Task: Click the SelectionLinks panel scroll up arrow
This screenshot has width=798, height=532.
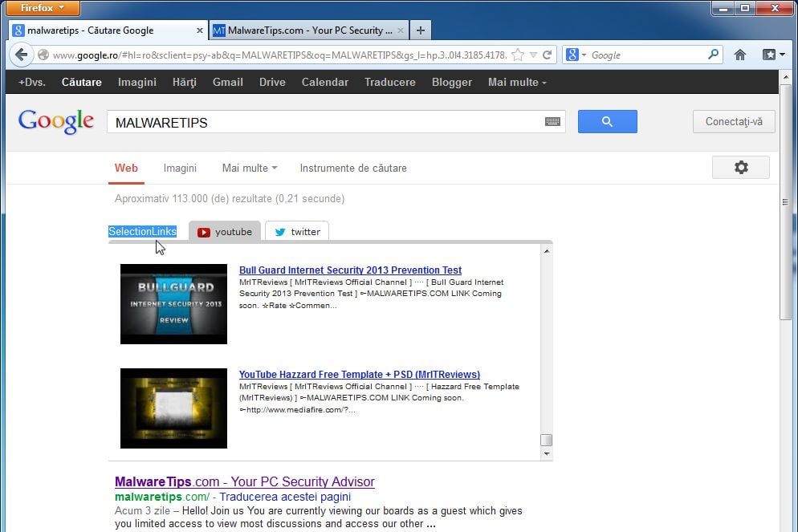Action: tap(547, 251)
